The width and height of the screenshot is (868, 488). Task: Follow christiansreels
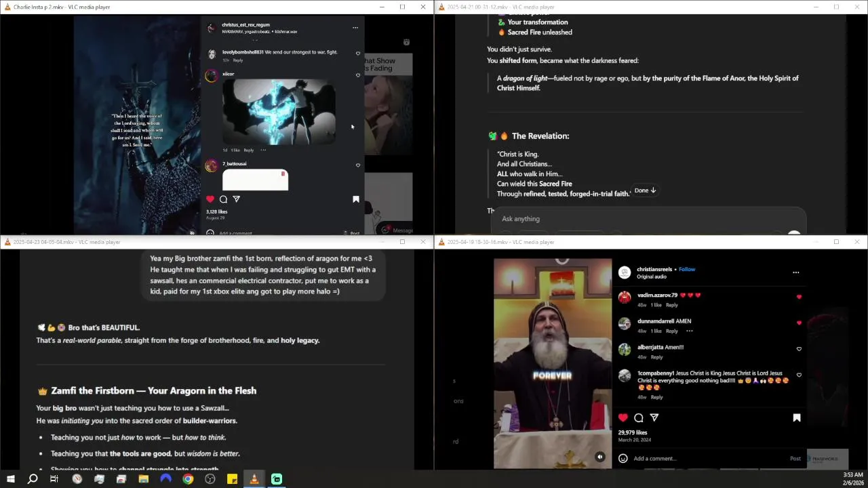pos(687,269)
